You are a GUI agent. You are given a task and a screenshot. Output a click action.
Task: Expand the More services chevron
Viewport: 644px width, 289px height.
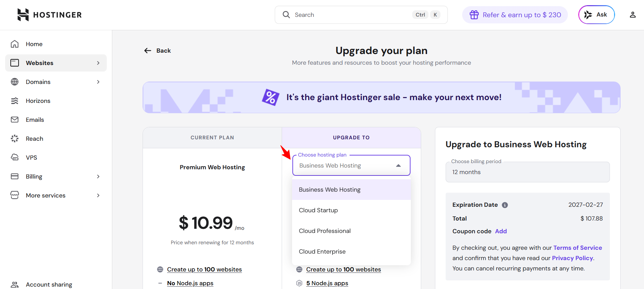coord(98,195)
